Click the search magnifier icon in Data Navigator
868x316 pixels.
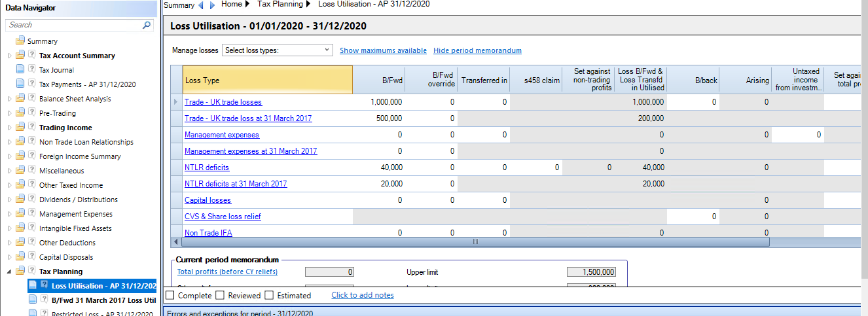(147, 25)
